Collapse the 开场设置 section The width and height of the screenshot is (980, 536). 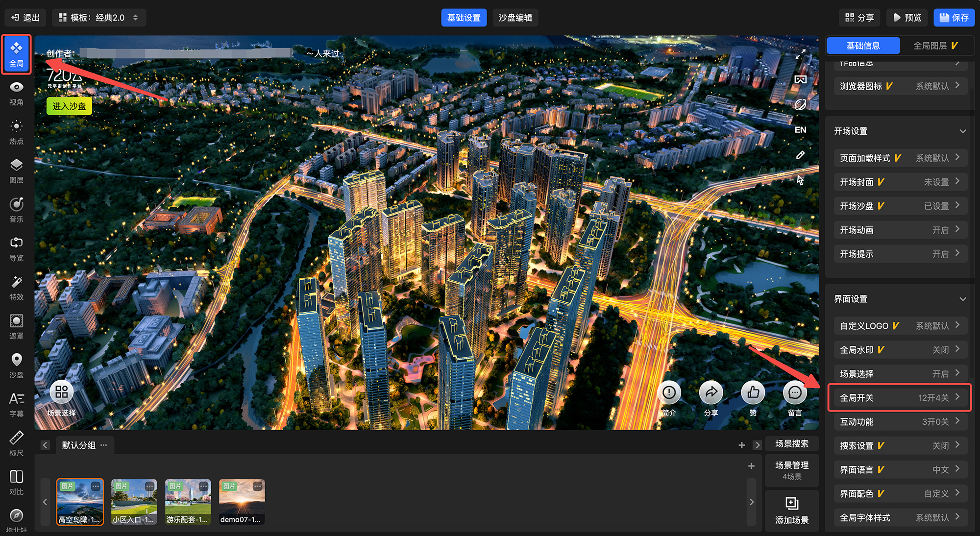tap(962, 131)
